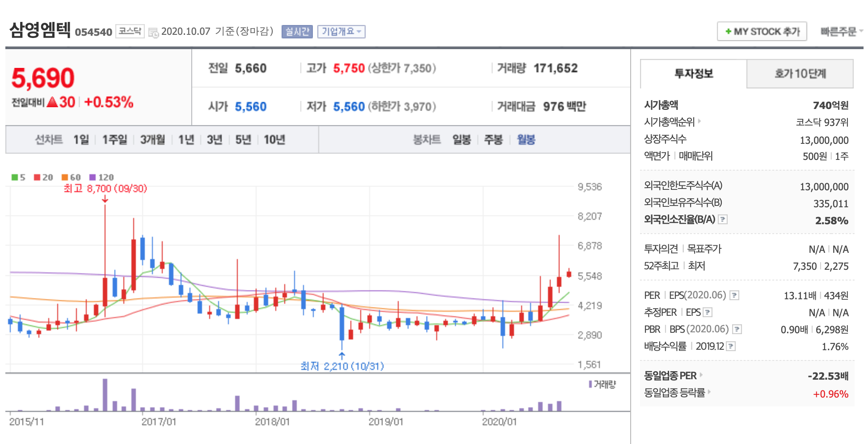Viewport: 868px width, 444px height.
Task: Select 1년 line chart period
Action: 186,140
